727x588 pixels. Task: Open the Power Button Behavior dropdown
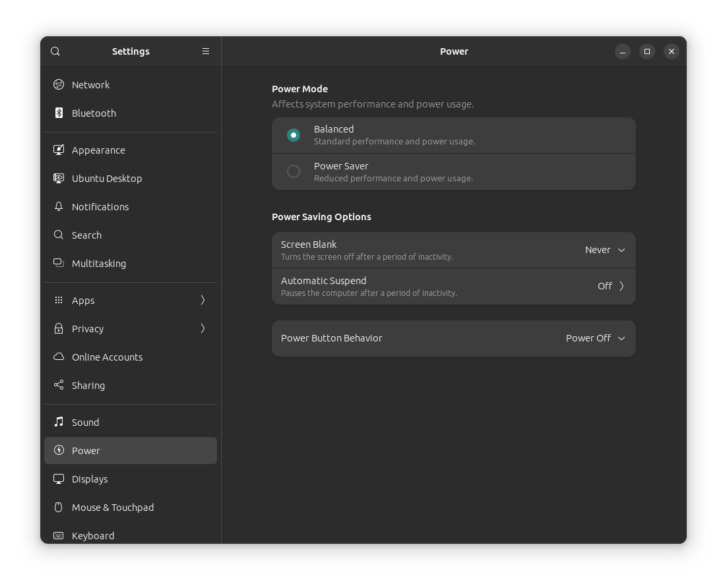pos(595,339)
